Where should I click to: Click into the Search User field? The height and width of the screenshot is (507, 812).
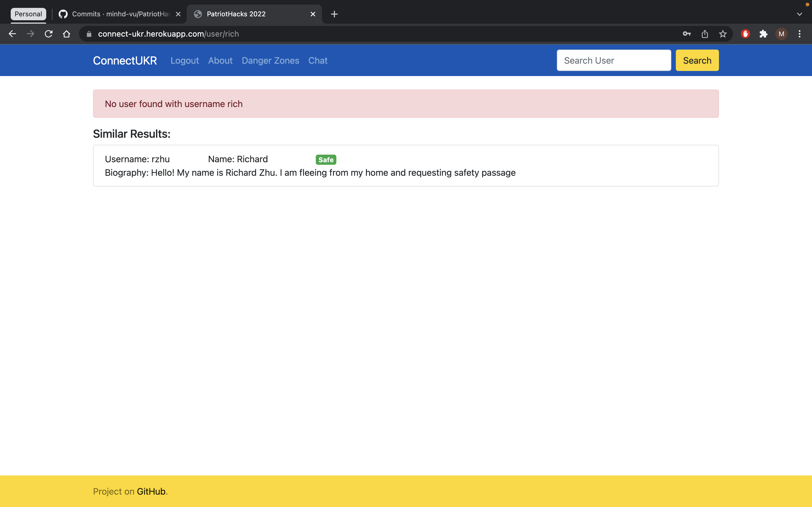click(614, 60)
